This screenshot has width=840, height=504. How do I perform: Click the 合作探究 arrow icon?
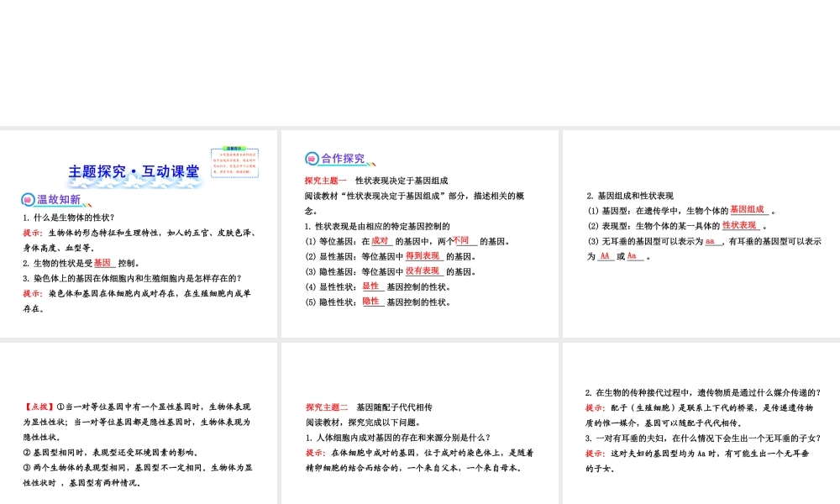[x=312, y=159]
